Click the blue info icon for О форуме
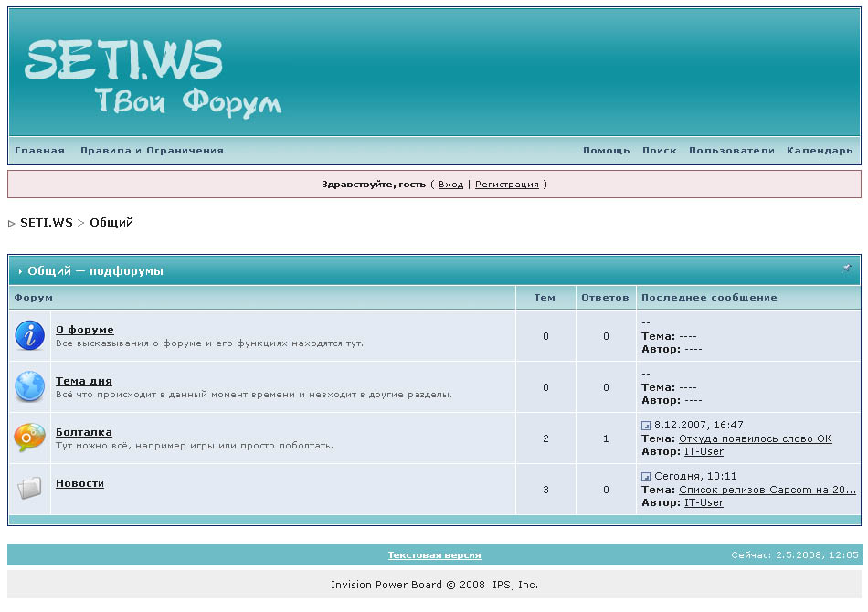 tap(29, 335)
